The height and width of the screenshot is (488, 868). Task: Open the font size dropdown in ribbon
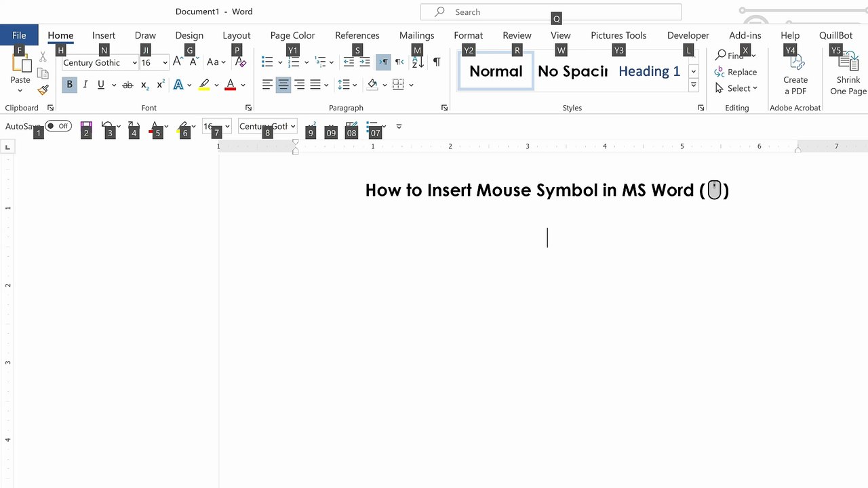coord(165,62)
